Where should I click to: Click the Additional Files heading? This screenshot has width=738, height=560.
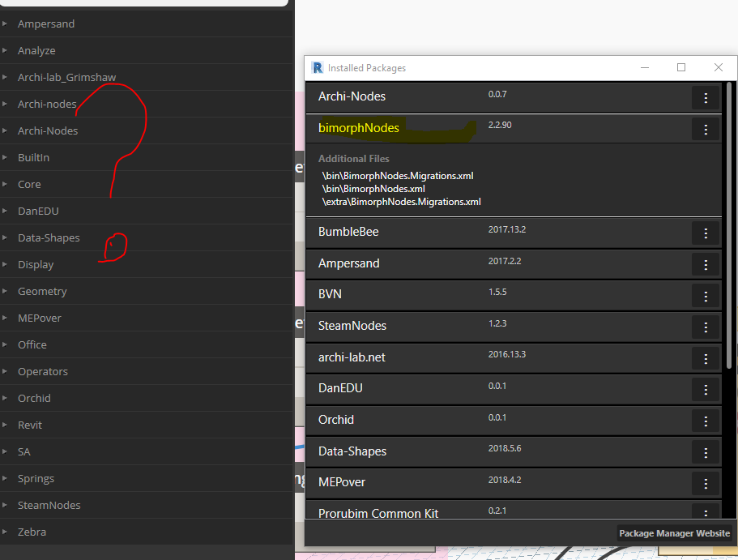pos(353,159)
